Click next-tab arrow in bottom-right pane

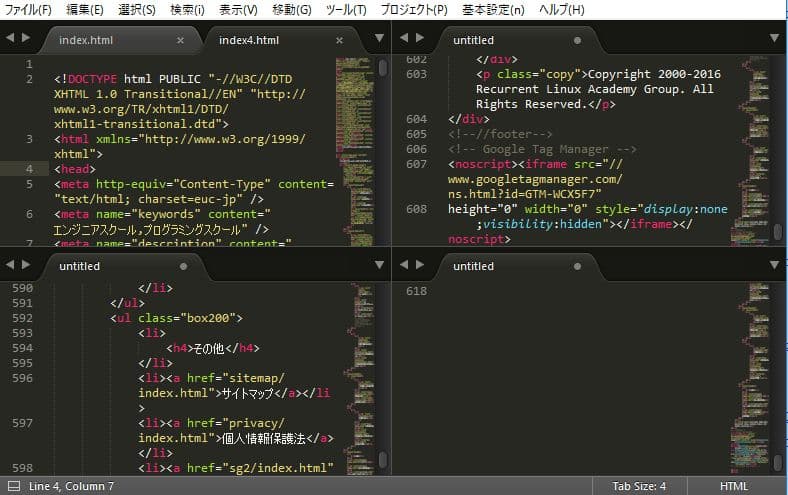pos(418,267)
